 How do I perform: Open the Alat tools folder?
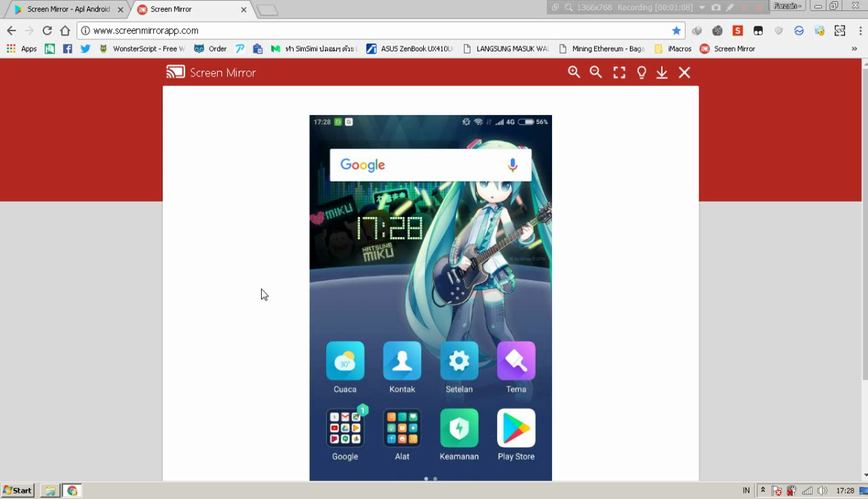click(x=402, y=435)
